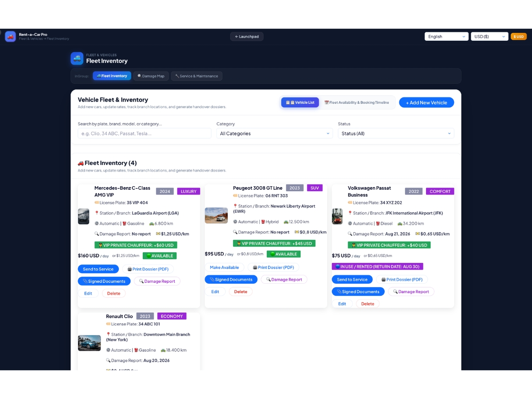The height and width of the screenshot is (399, 532).
Task: Expand the All Categories dropdown
Action: pos(274,133)
